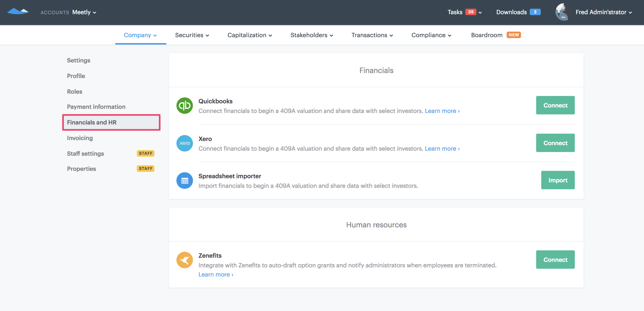
Task: Connect Xero
Action: (555, 143)
